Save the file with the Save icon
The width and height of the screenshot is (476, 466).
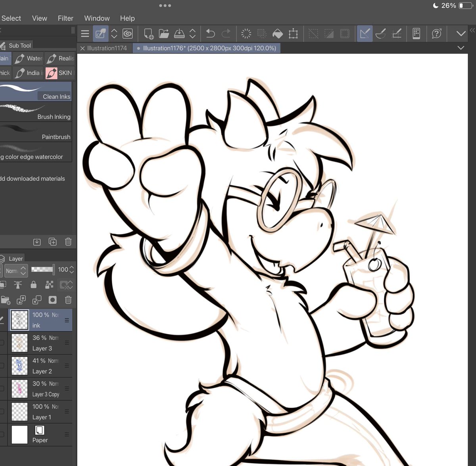tap(179, 34)
